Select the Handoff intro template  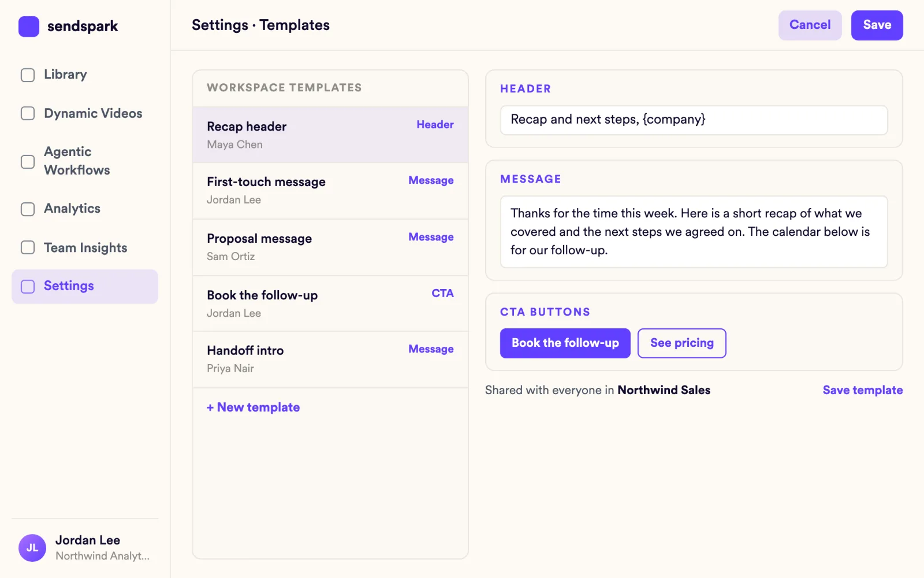pos(330,360)
